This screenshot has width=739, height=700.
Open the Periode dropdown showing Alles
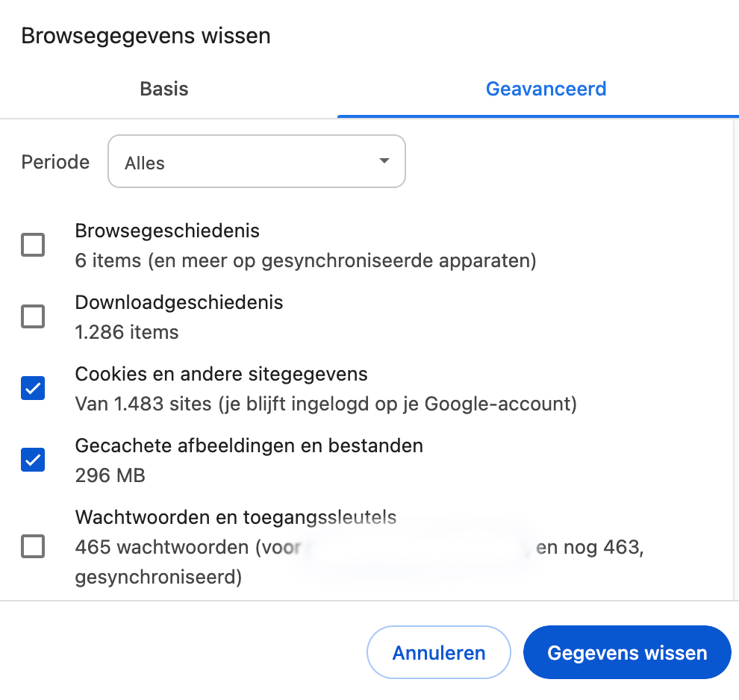click(256, 161)
